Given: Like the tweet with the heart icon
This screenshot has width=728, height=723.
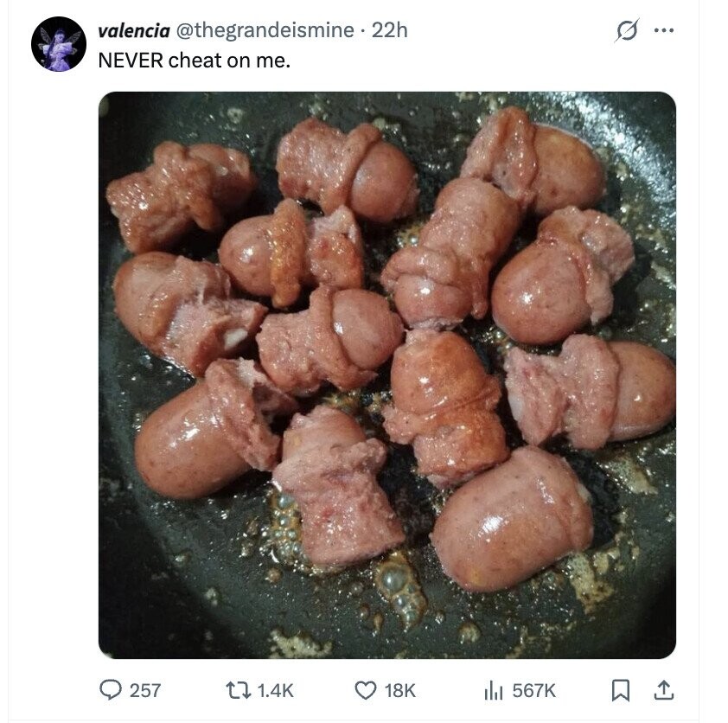Looking at the screenshot, I should 366,690.
